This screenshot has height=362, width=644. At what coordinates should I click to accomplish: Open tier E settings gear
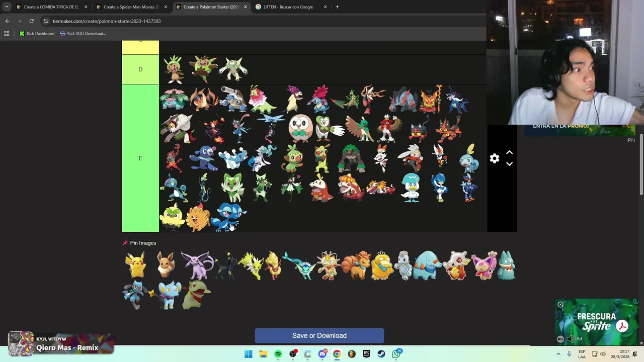[x=495, y=158]
